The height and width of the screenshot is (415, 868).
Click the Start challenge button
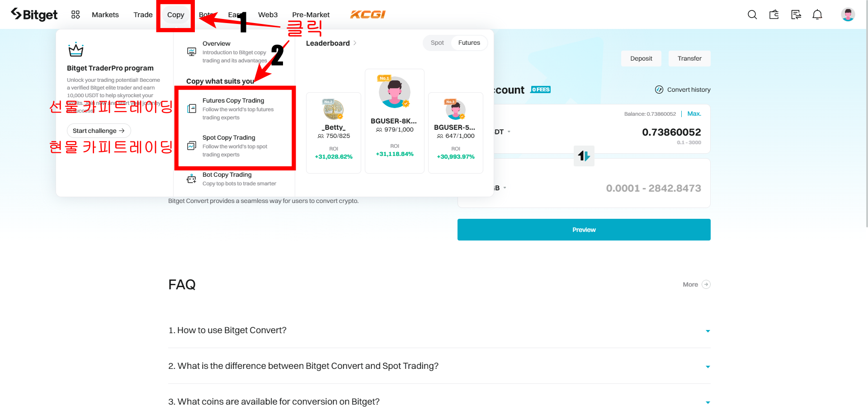coord(99,131)
